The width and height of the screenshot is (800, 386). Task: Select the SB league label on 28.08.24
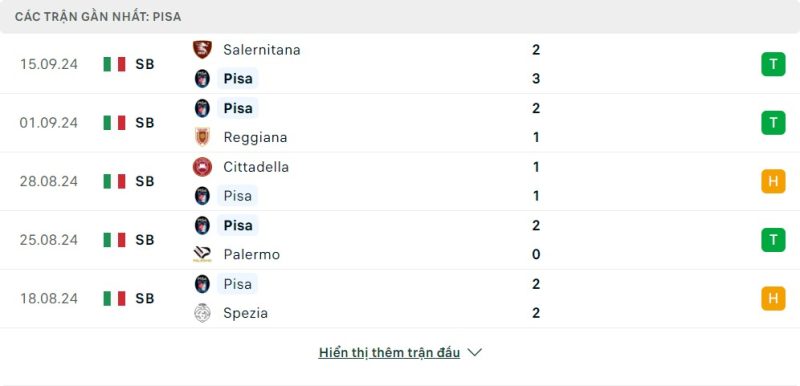pos(145,181)
